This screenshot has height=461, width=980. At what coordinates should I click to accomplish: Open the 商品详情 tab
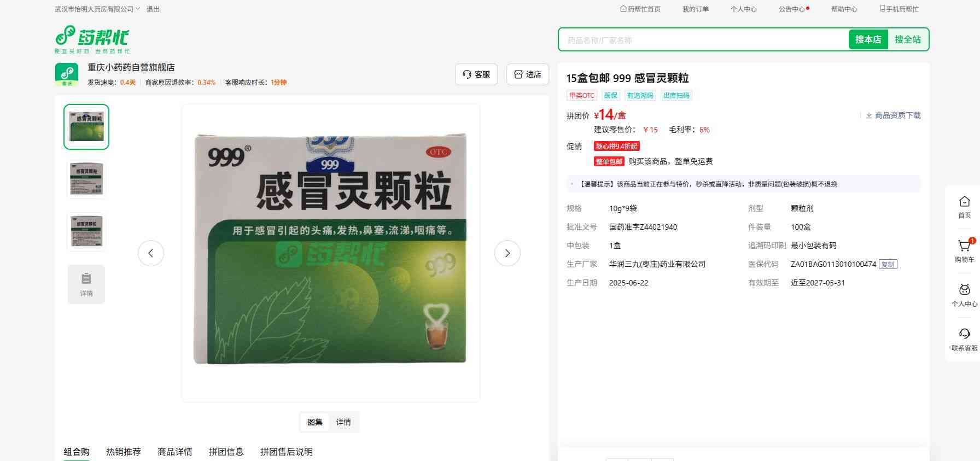(x=175, y=452)
